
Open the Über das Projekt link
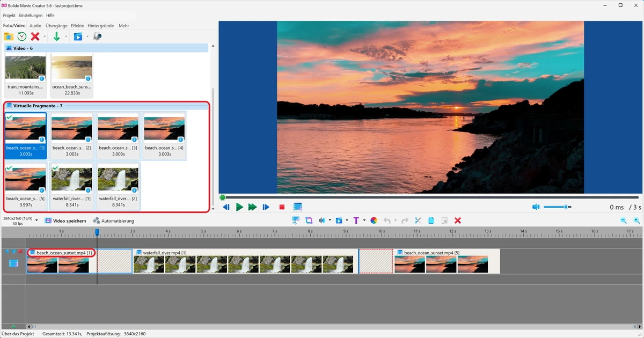(x=17, y=334)
